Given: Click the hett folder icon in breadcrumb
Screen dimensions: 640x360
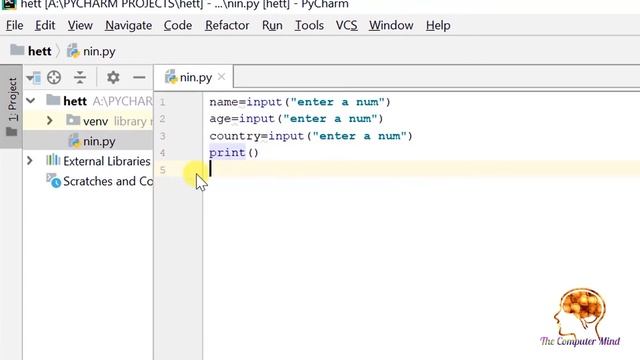Looking at the screenshot, I should [17, 50].
